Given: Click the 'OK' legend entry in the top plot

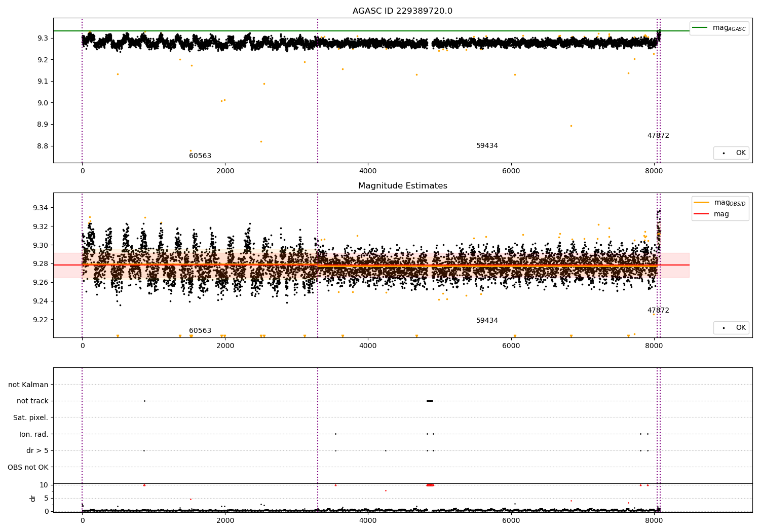Looking at the screenshot, I should coord(741,153).
